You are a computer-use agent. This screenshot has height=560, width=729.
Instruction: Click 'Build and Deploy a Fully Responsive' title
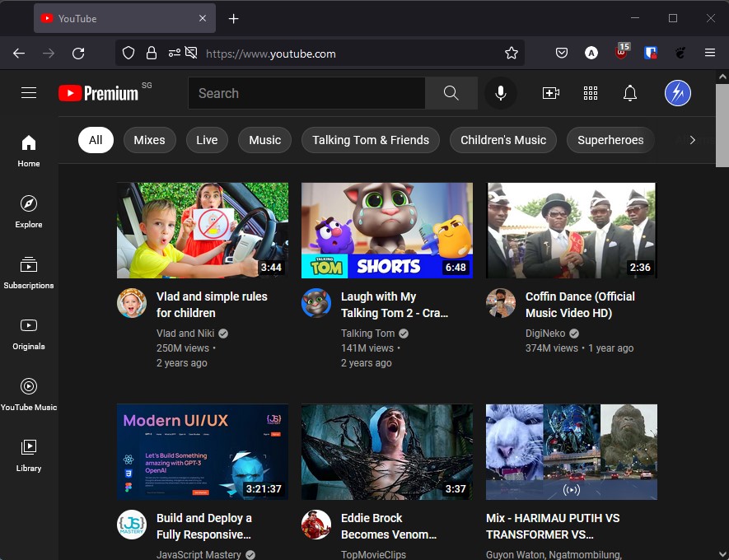coord(204,526)
